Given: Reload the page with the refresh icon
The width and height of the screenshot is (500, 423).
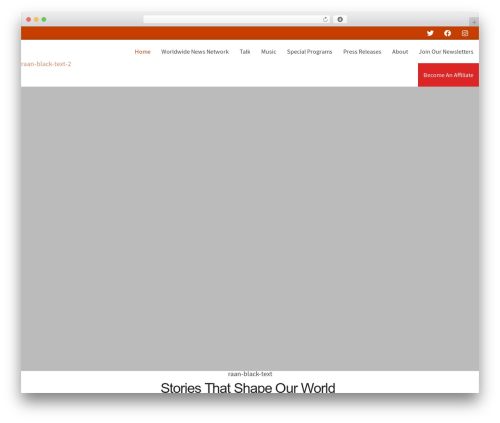Looking at the screenshot, I should tap(325, 19).
